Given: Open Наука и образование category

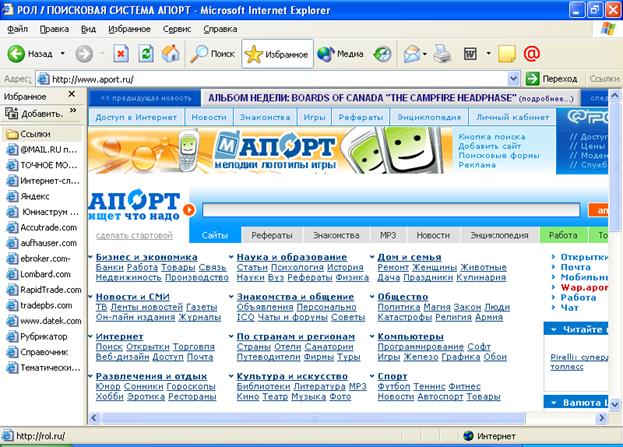Looking at the screenshot, I should pyautogui.click(x=292, y=257).
